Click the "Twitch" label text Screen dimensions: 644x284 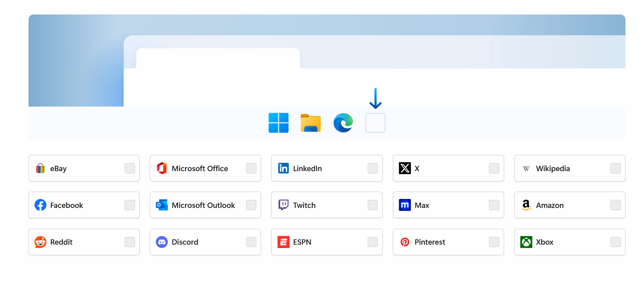304,205
